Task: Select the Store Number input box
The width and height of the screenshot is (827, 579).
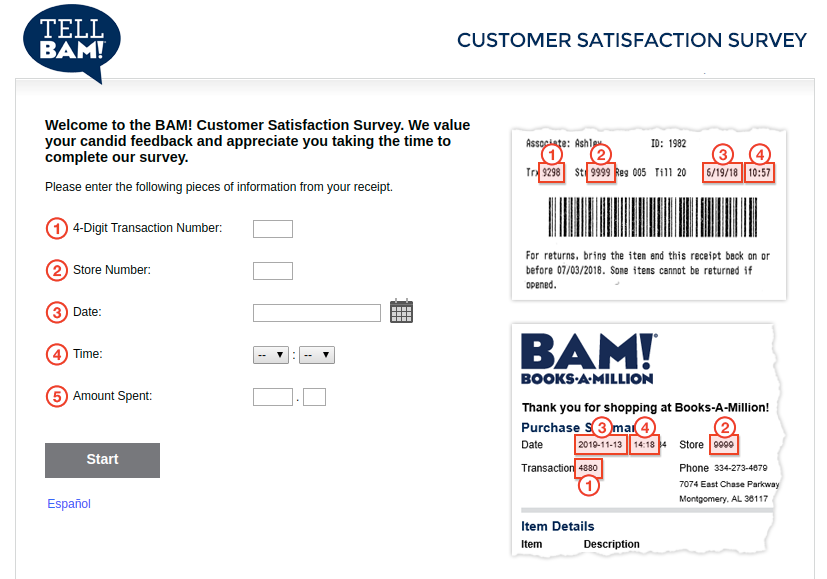Action: pyautogui.click(x=272, y=270)
